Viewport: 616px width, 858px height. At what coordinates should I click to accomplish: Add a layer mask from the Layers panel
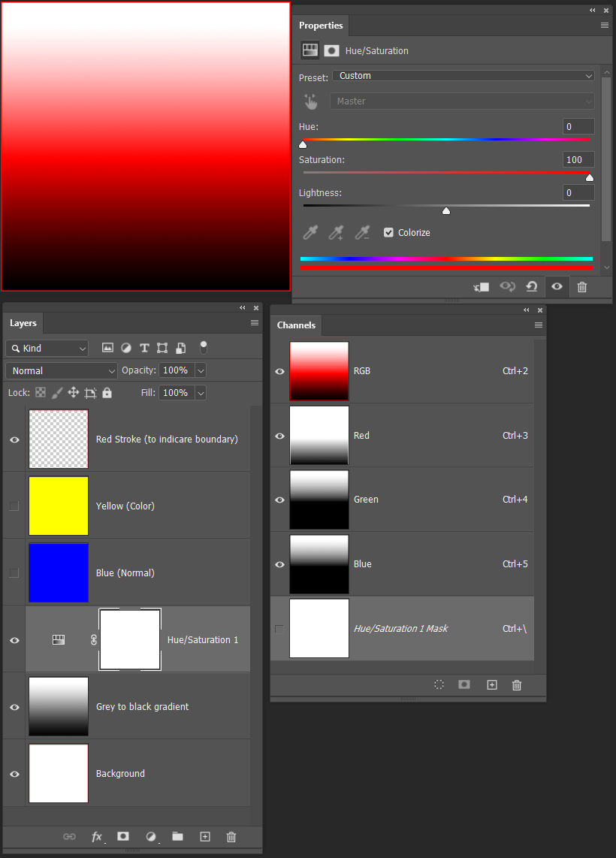(x=123, y=837)
